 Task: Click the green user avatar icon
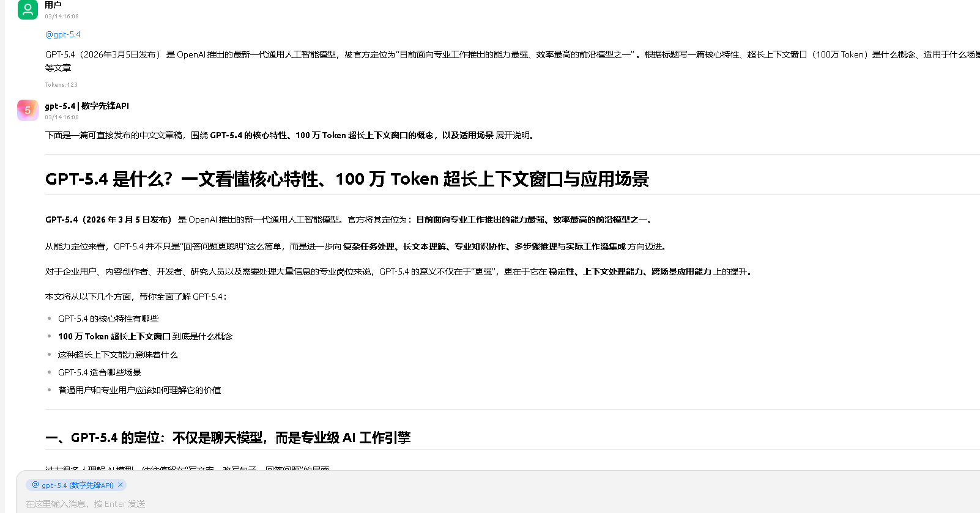point(28,9)
